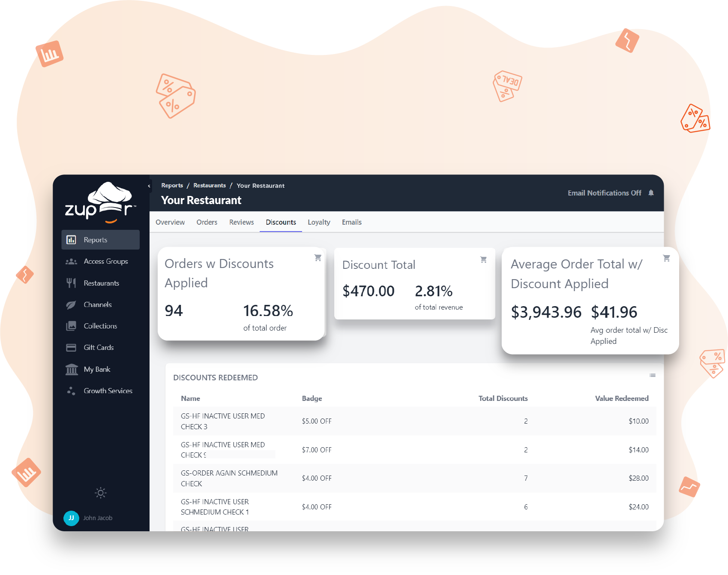The image size is (728, 575).
Task: Click the Growth Services dots icon
Action: [71, 391]
